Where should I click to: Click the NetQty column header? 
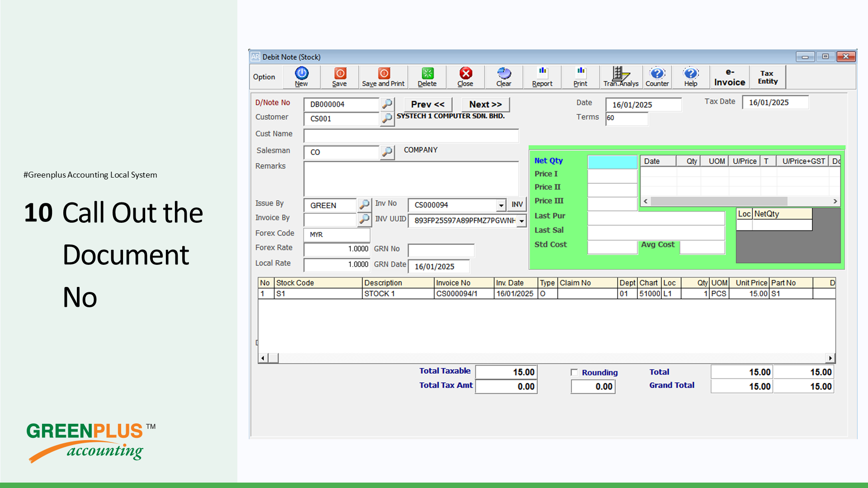(x=782, y=214)
